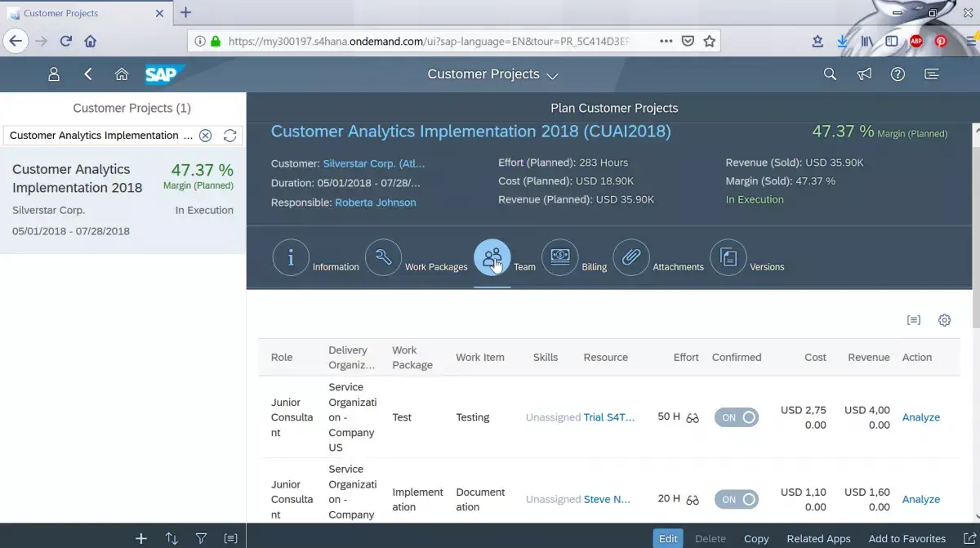Click the Confirmed column header
This screenshot has width=980, height=548.
tap(737, 357)
